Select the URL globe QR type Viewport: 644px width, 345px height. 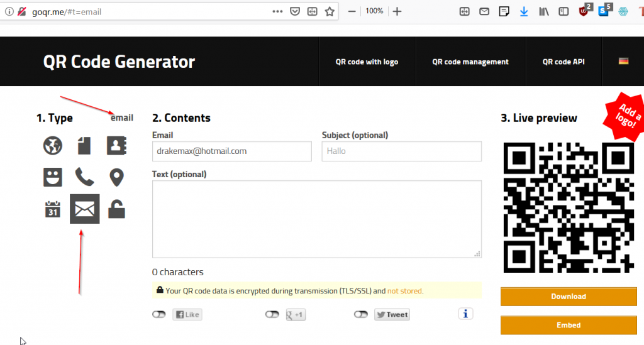click(53, 146)
